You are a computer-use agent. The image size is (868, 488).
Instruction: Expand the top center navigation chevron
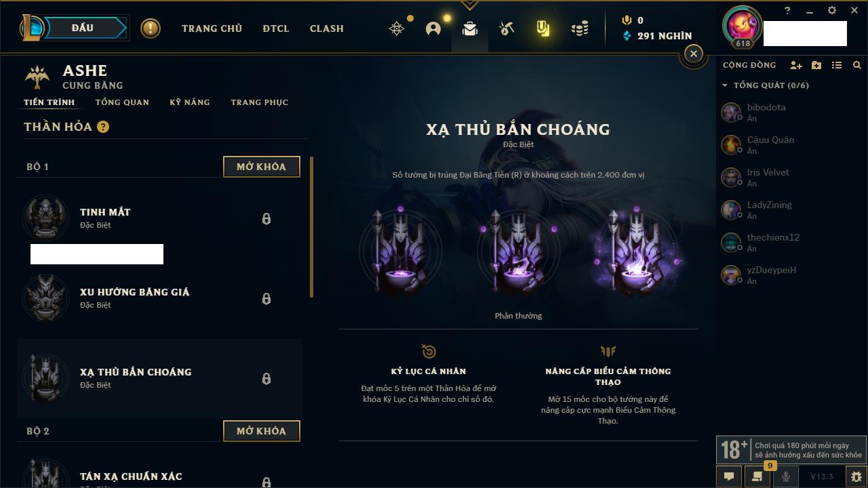pyautogui.click(x=469, y=5)
